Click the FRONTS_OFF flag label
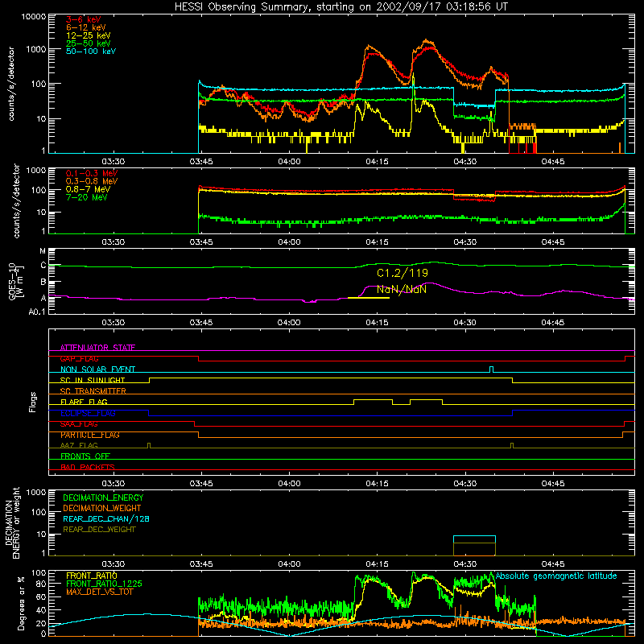 click(85, 456)
